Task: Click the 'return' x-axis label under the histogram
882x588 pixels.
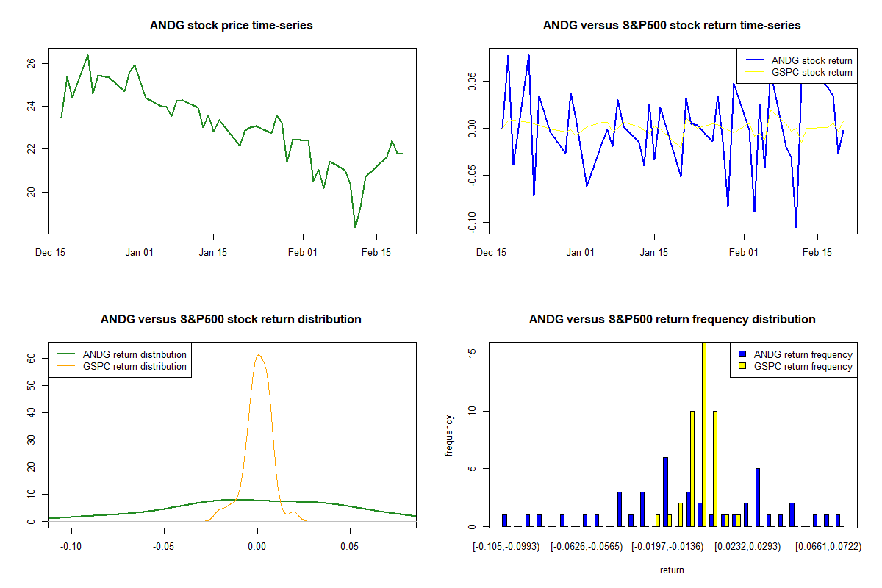Action: point(672,570)
